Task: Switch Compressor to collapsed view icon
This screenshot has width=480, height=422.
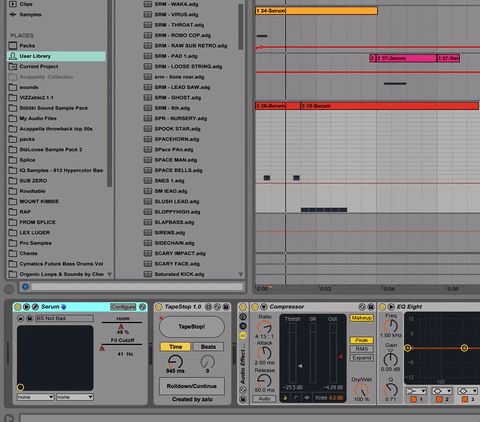Action: pos(285,398)
